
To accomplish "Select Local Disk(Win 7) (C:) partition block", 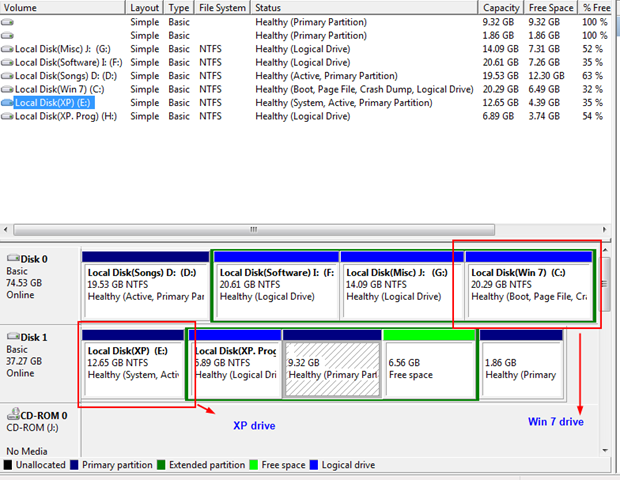I will tap(529, 285).
